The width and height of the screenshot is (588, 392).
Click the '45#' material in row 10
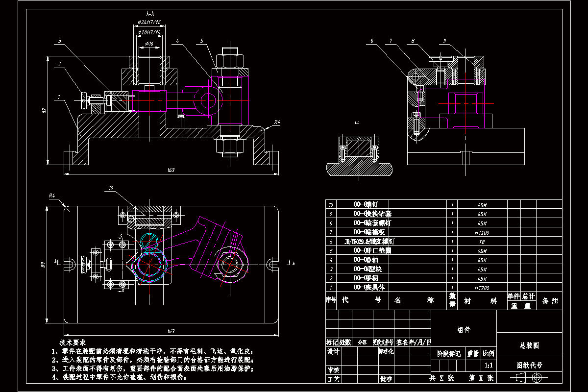482,204
